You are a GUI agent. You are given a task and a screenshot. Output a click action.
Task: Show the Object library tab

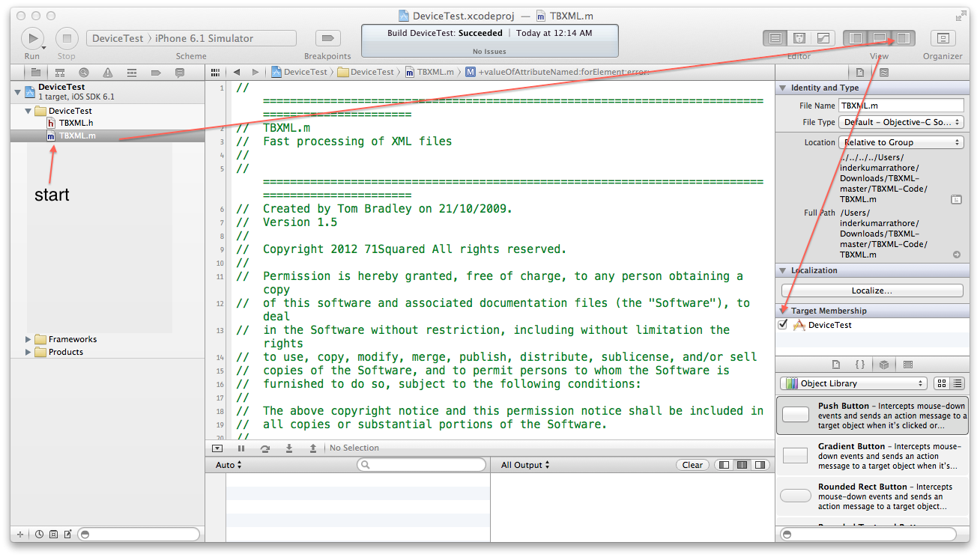[884, 365]
